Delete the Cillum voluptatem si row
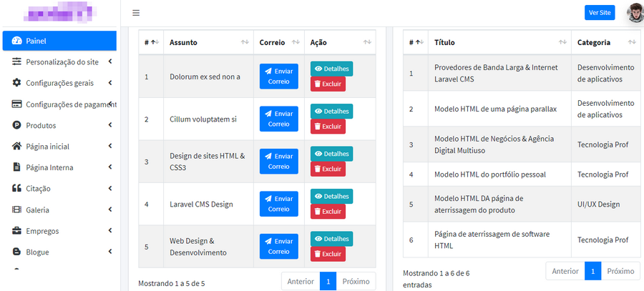 [328, 127]
